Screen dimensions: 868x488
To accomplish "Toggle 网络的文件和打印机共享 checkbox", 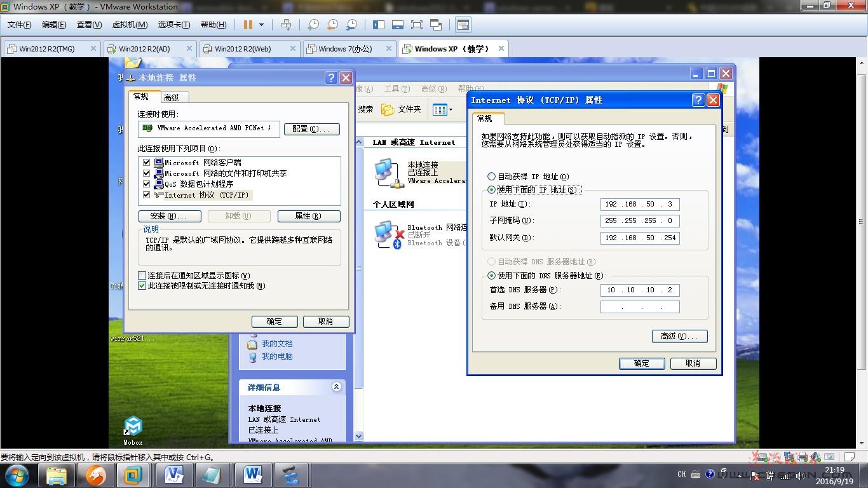I will [147, 173].
